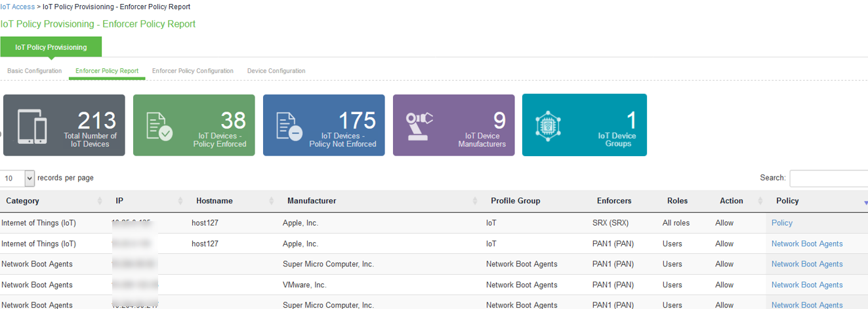Follow the IoT Access breadcrumb link

[x=18, y=7]
